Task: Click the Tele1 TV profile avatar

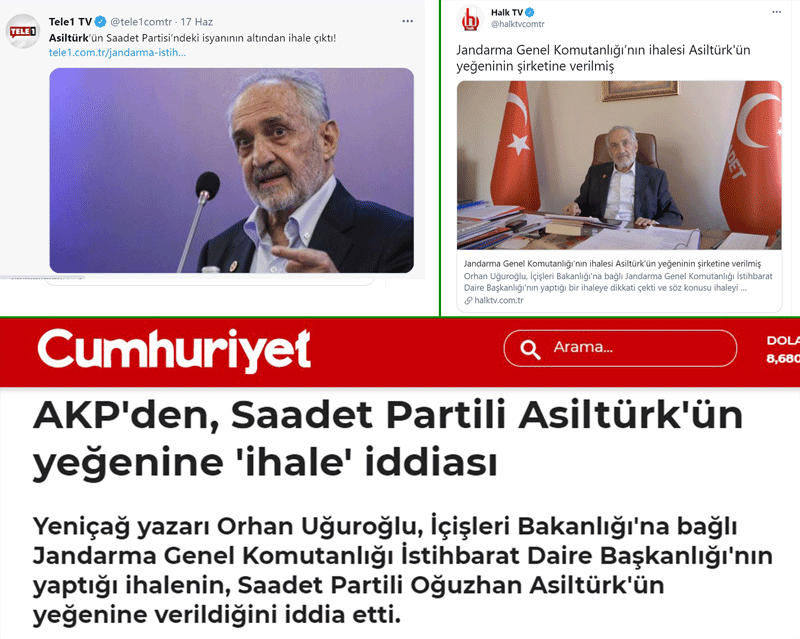Action: [x=23, y=32]
